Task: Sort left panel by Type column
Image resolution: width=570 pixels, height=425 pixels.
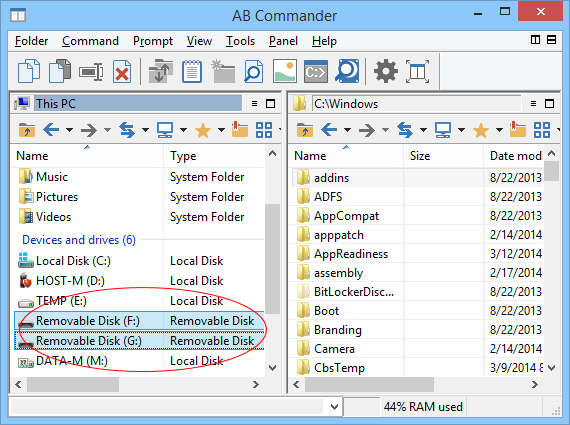Action: click(214, 156)
